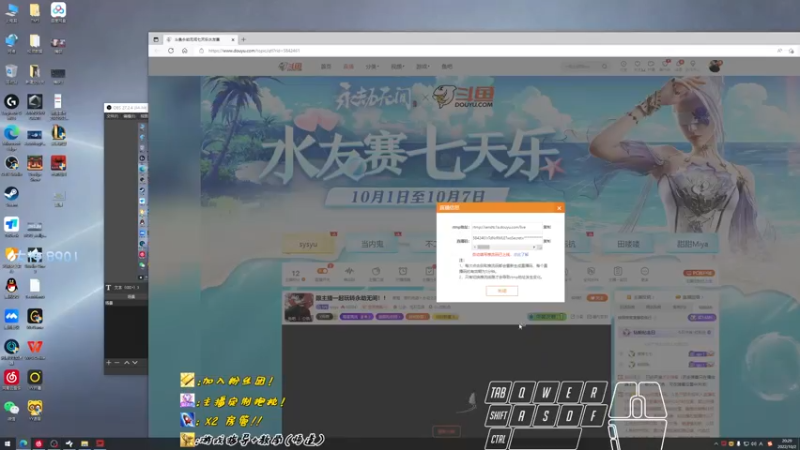The width and height of the screenshot is (800, 450).
Task: Select the sysyu streamer tab
Action: (x=309, y=244)
